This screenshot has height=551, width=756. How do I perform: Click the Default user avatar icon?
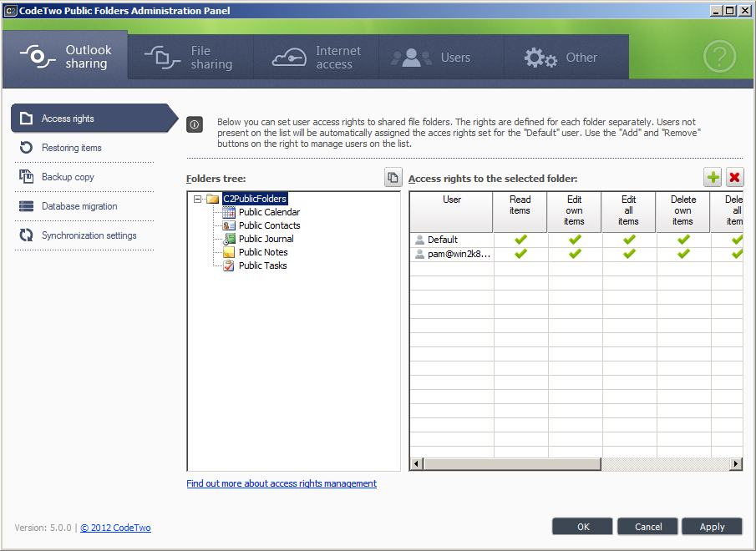click(419, 240)
